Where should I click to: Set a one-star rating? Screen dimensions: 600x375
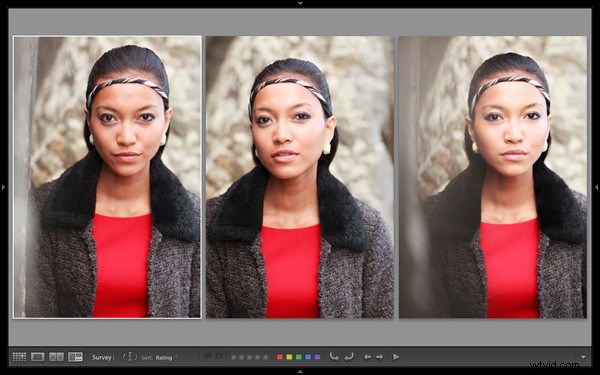point(233,357)
